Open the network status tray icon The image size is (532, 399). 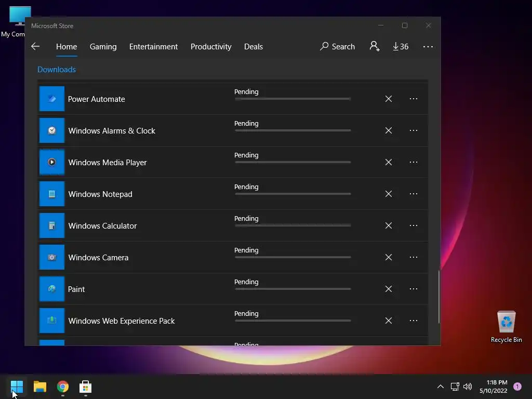(x=455, y=387)
